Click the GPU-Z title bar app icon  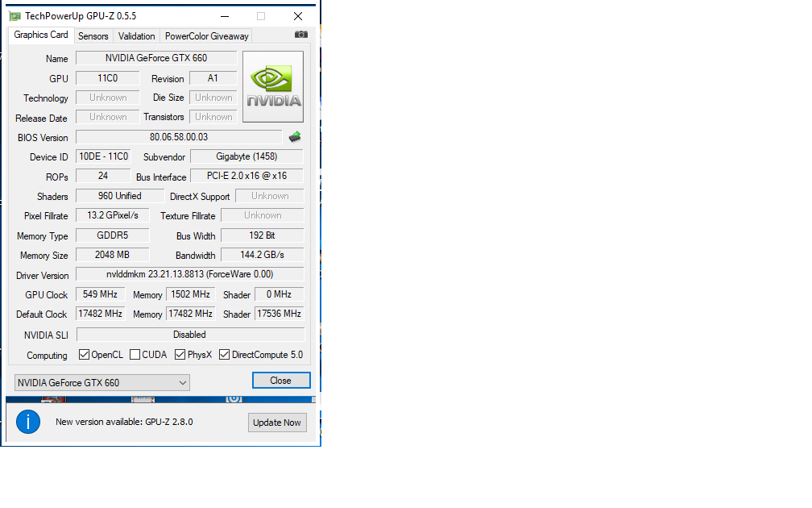15,17
